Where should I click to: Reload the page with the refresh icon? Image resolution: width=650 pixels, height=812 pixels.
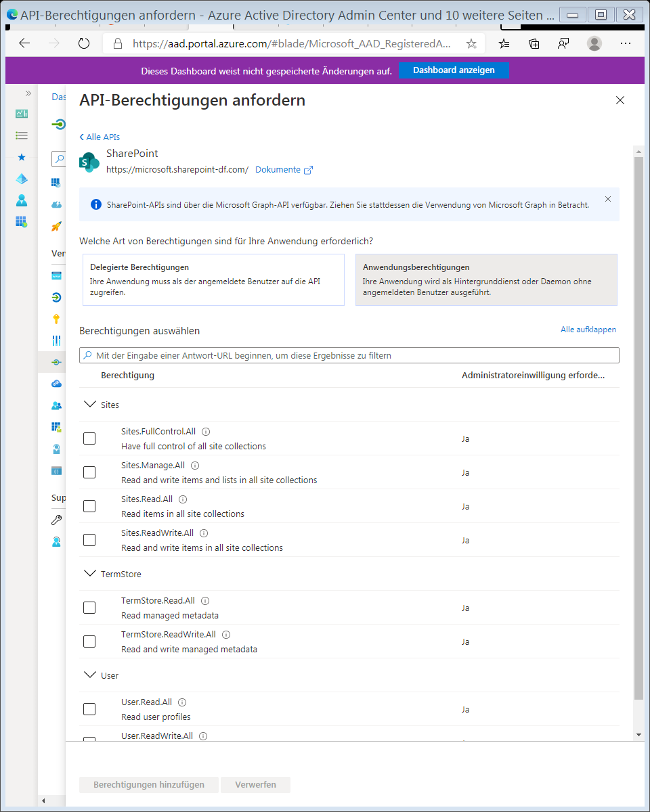pos(84,43)
